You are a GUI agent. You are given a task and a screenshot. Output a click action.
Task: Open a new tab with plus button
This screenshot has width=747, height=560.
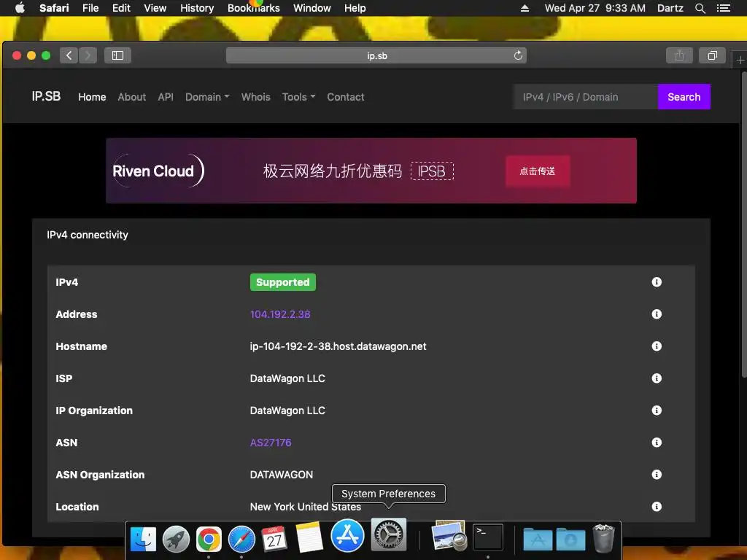(740, 60)
